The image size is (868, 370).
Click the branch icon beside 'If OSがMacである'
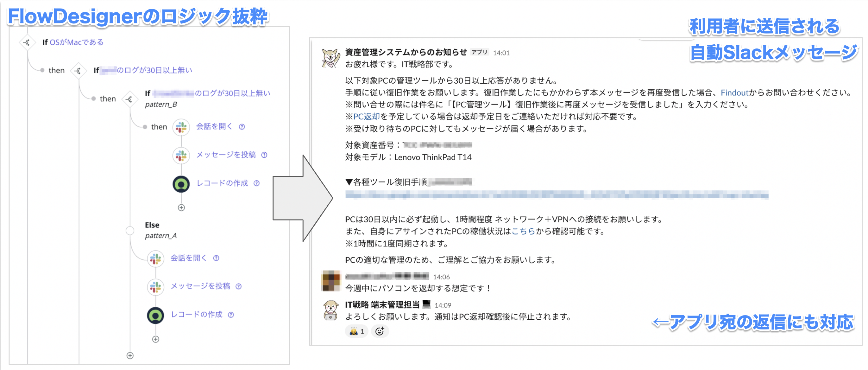coord(27,42)
